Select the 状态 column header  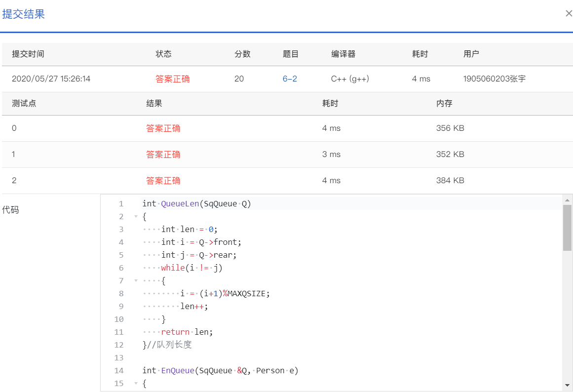163,54
